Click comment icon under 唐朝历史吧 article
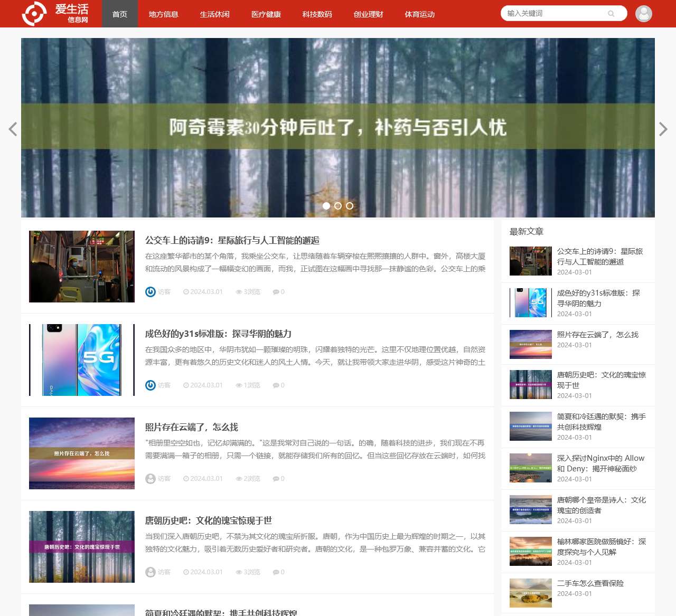 [276, 572]
